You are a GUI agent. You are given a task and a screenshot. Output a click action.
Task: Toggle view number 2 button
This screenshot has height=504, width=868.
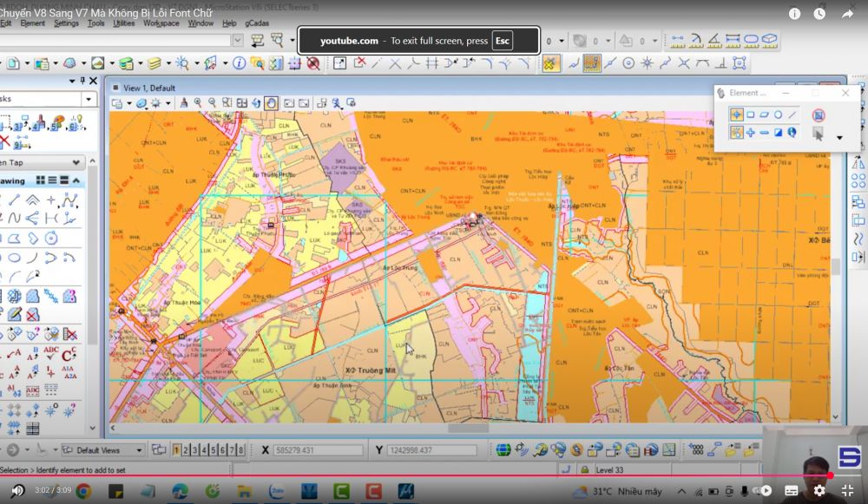coord(187,450)
